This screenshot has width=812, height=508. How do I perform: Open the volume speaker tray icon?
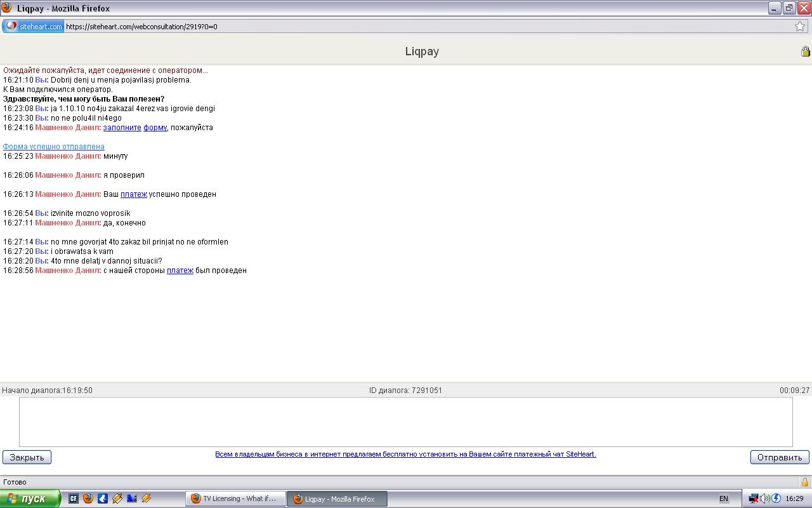tap(765, 498)
